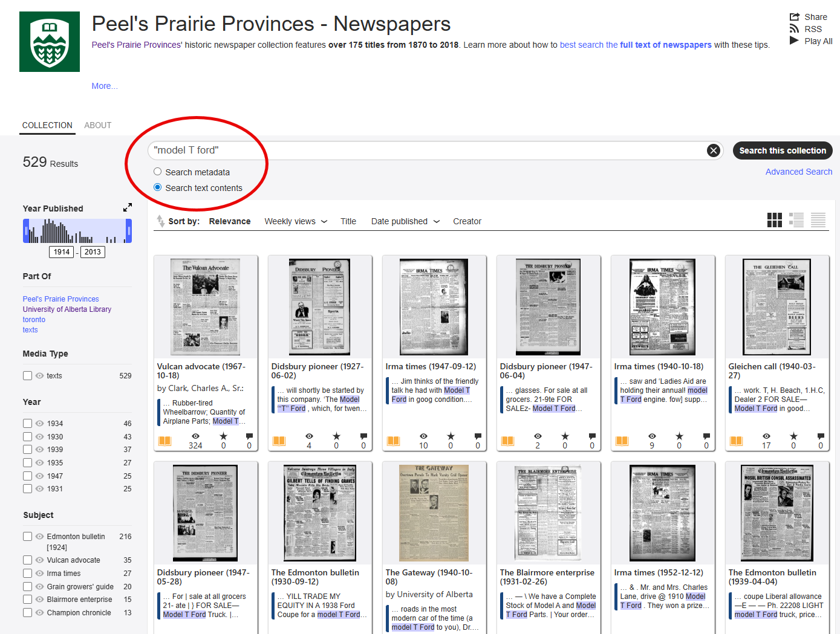Click favorite star on Vulcan advocate 1967 card
The height and width of the screenshot is (634, 840).
[x=223, y=436]
